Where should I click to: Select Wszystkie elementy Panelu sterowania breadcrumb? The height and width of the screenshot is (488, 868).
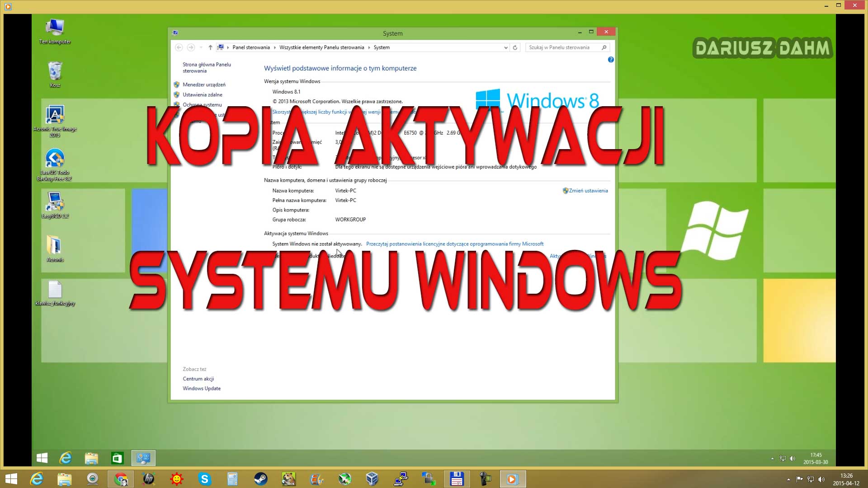click(321, 47)
